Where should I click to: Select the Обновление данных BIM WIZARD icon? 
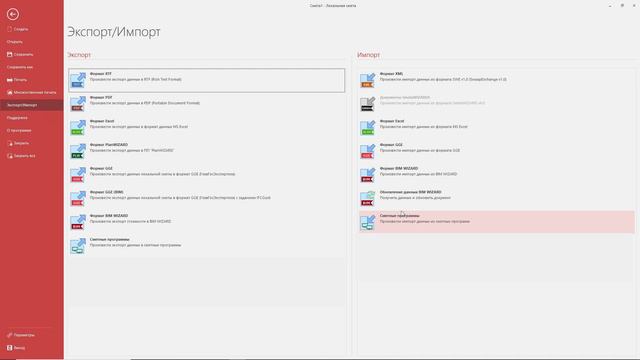click(368, 198)
